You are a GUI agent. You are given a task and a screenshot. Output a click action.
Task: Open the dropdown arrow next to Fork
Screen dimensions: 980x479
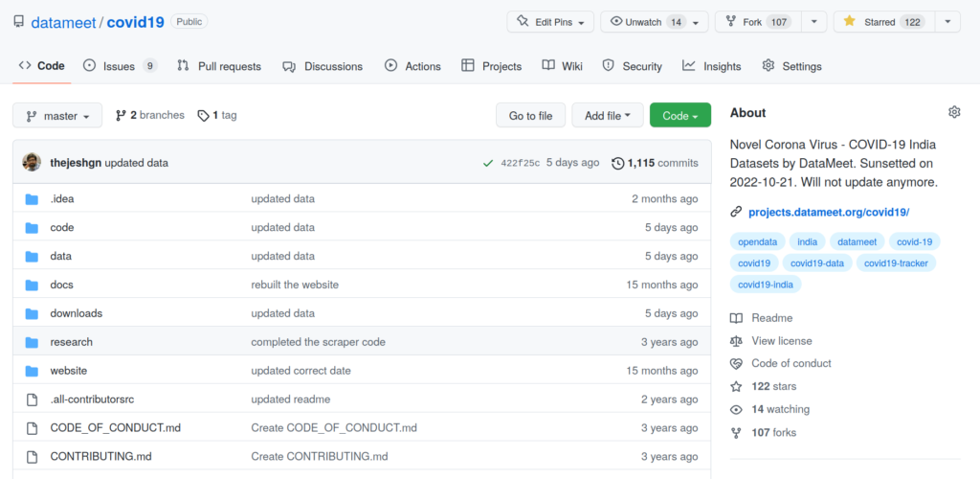(x=813, y=22)
